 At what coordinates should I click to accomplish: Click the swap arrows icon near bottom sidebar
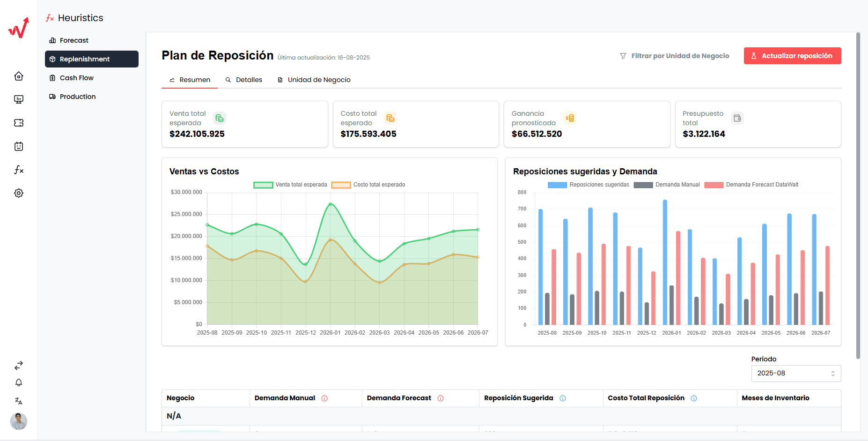point(19,365)
